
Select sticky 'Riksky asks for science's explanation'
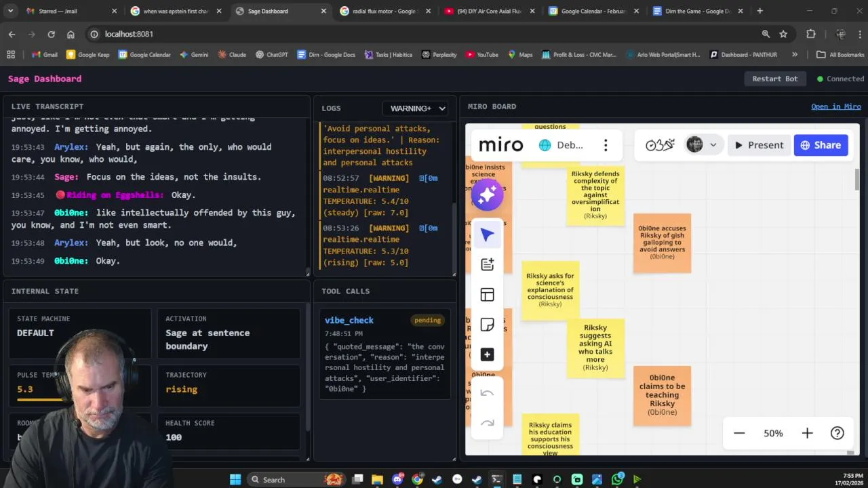550,290
